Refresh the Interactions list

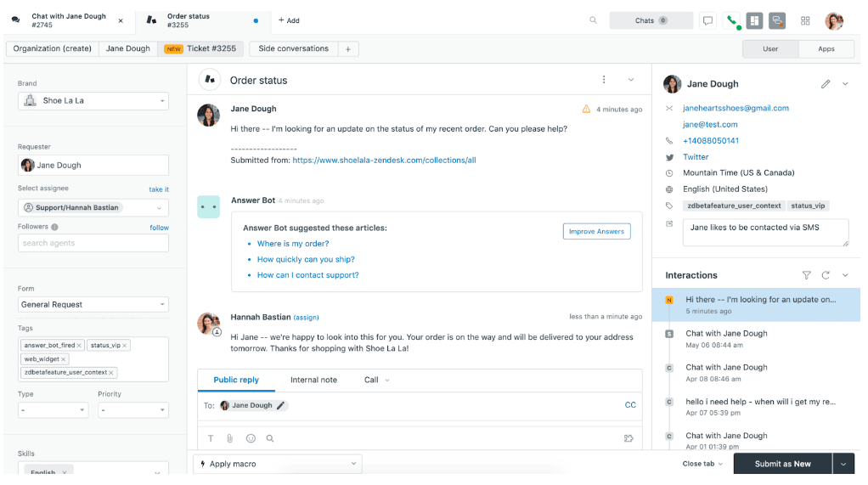[826, 275]
